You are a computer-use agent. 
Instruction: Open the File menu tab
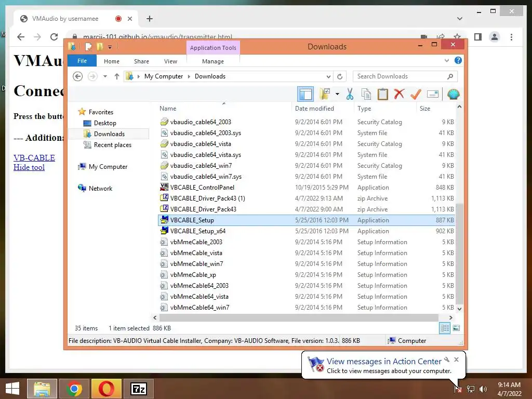click(x=82, y=61)
